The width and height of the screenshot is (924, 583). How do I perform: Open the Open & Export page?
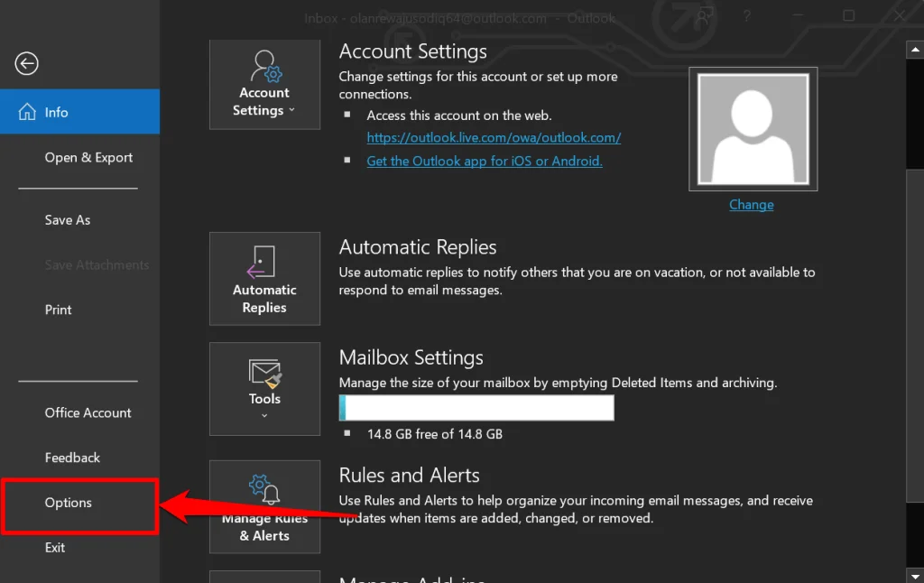coord(88,157)
